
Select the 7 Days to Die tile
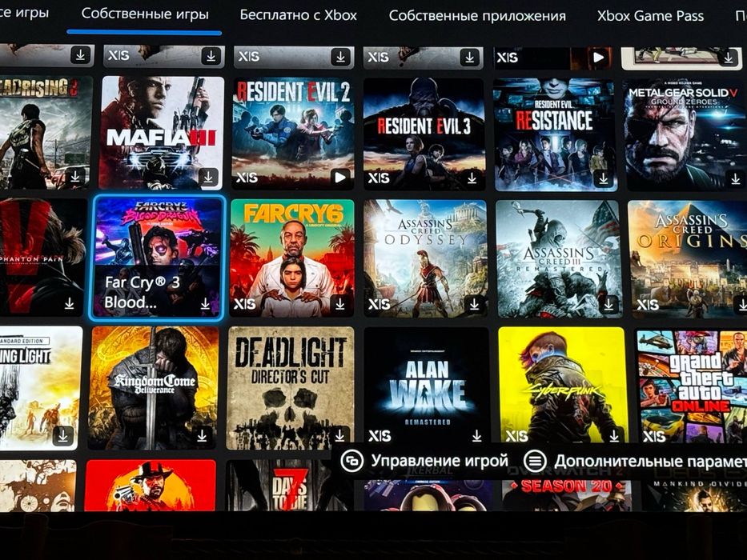[289, 486]
